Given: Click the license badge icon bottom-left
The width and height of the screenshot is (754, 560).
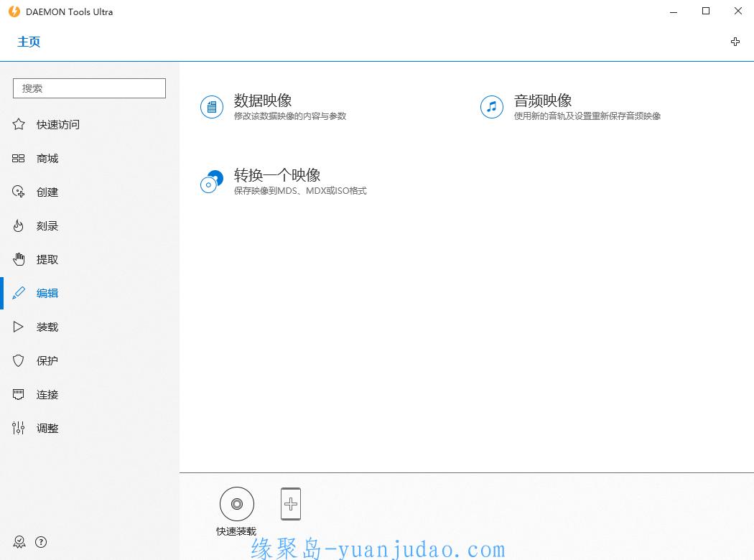Looking at the screenshot, I should [19, 542].
